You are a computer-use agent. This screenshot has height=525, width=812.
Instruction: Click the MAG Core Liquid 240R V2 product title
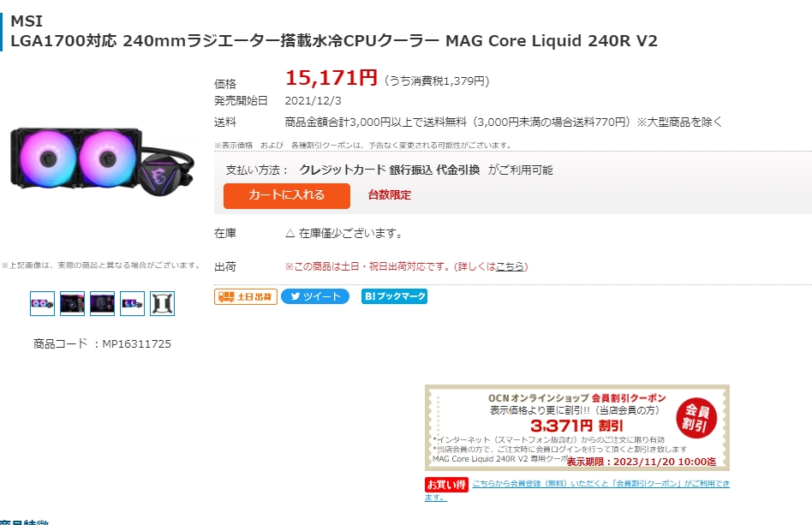coord(334,40)
